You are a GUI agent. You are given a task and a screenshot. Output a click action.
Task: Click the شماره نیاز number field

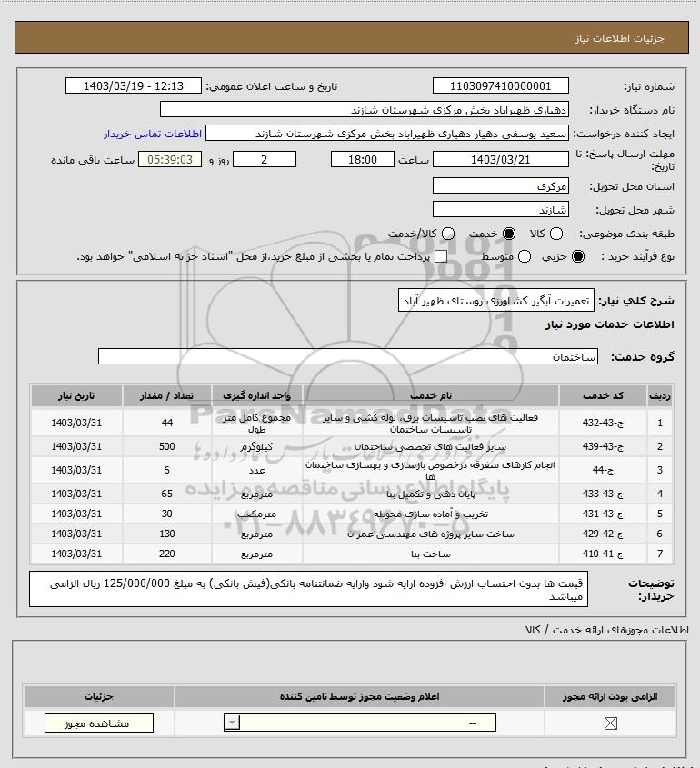[501, 85]
